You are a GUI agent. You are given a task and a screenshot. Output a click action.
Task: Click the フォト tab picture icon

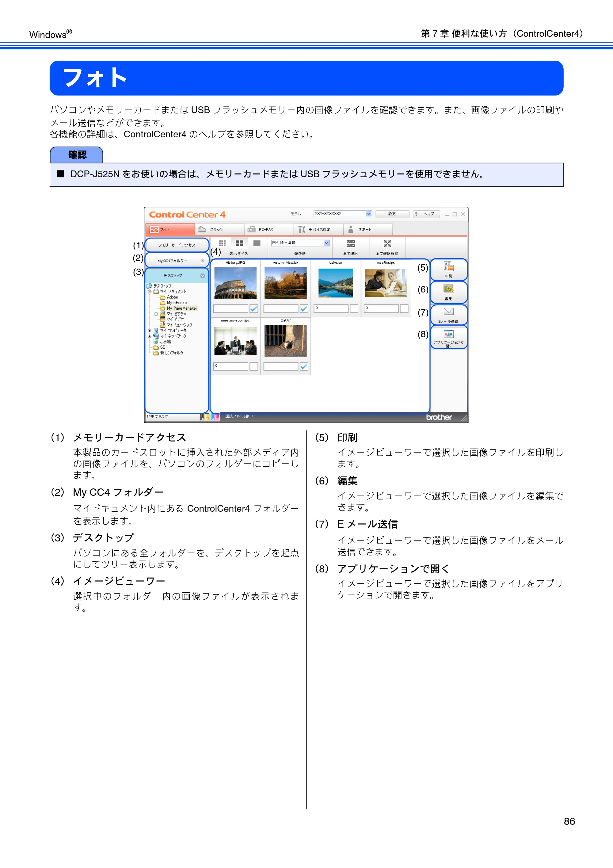pyautogui.click(x=154, y=229)
